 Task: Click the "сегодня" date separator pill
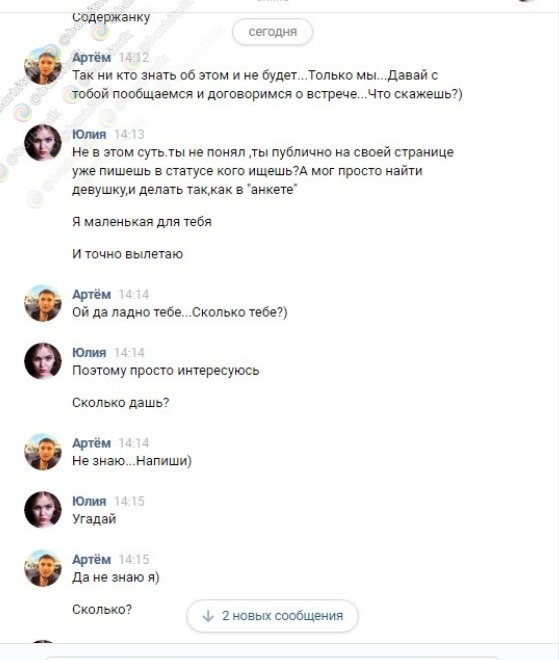pos(272,32)
